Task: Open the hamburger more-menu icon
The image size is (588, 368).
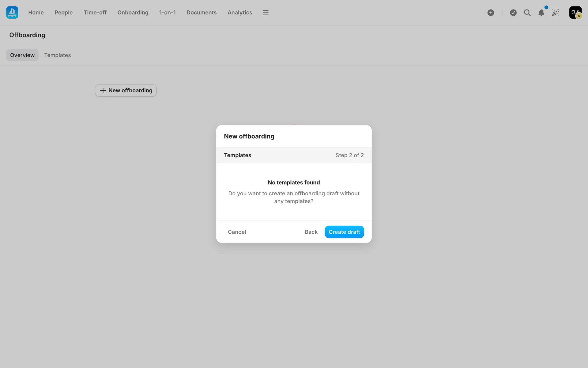Action: pos(266,13)
